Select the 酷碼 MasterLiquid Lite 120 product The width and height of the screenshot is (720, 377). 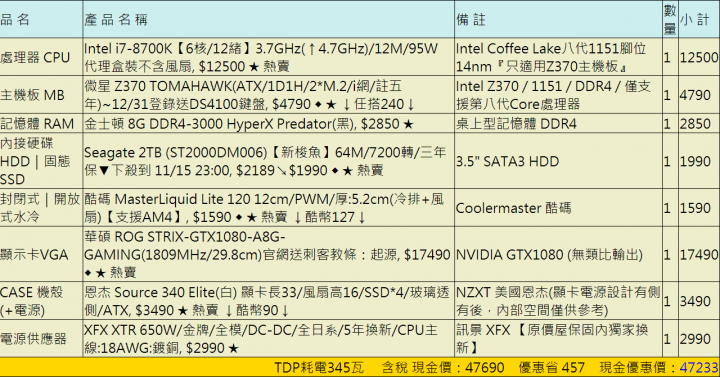(264, 208)
